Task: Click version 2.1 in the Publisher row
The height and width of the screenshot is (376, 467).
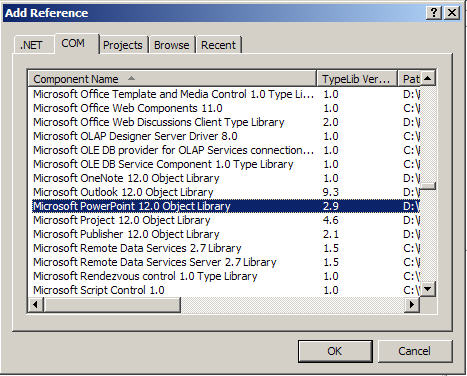Action: [331, 234]
